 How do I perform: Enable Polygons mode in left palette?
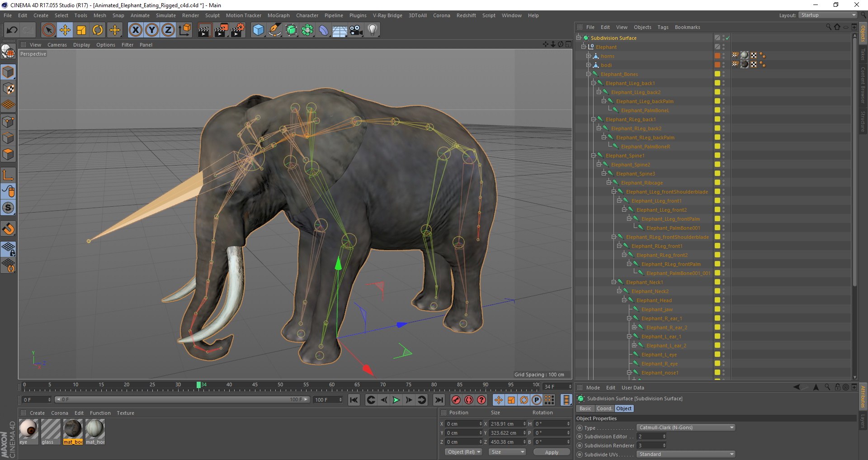(9, 155)
